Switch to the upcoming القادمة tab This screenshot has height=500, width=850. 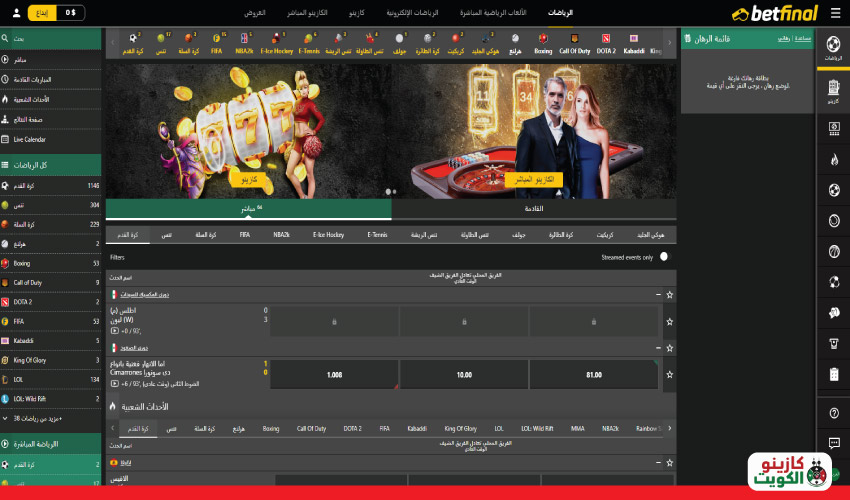click(x=534, y=209)
